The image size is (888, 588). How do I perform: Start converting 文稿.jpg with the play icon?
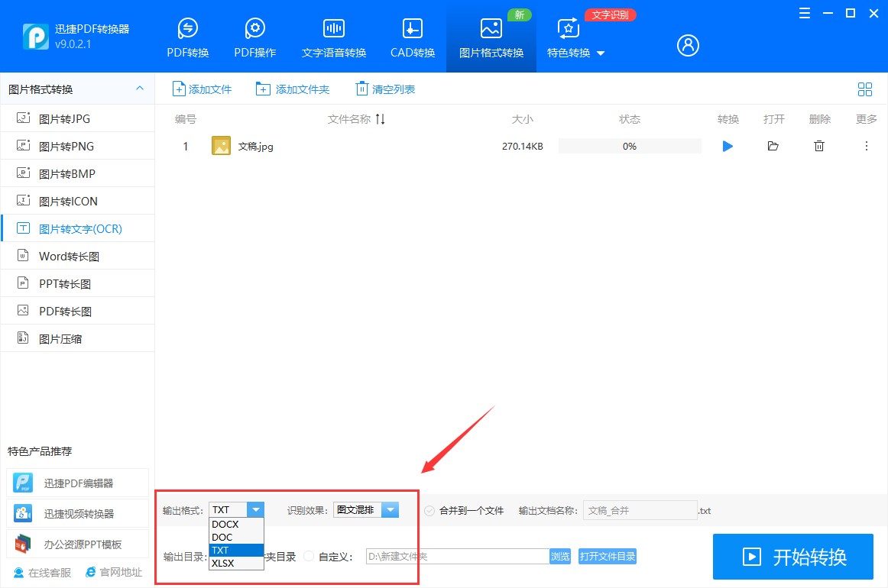point(727,146)
